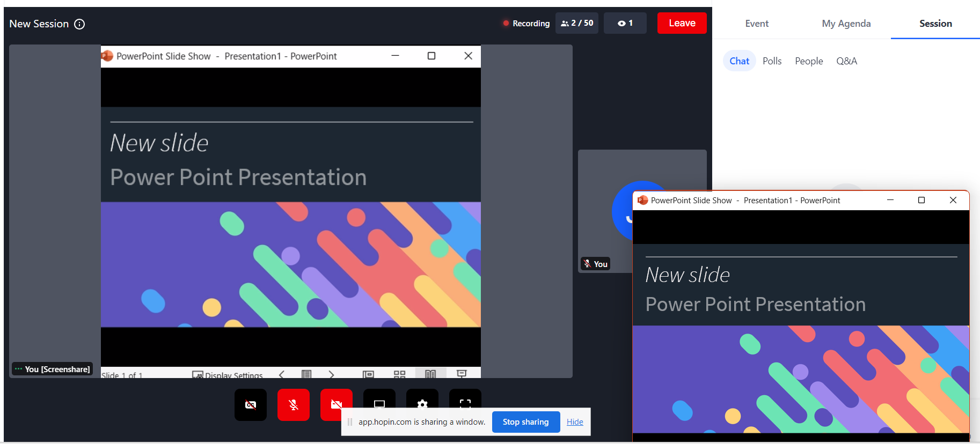Open the Chat sub-tab

click(739, 61)
